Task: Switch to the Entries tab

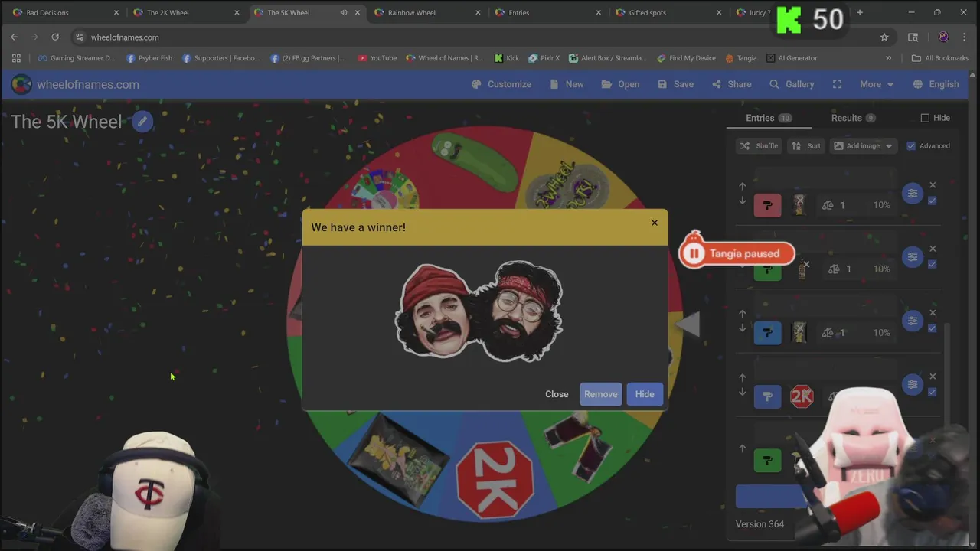Action: [x=769, y=118]
